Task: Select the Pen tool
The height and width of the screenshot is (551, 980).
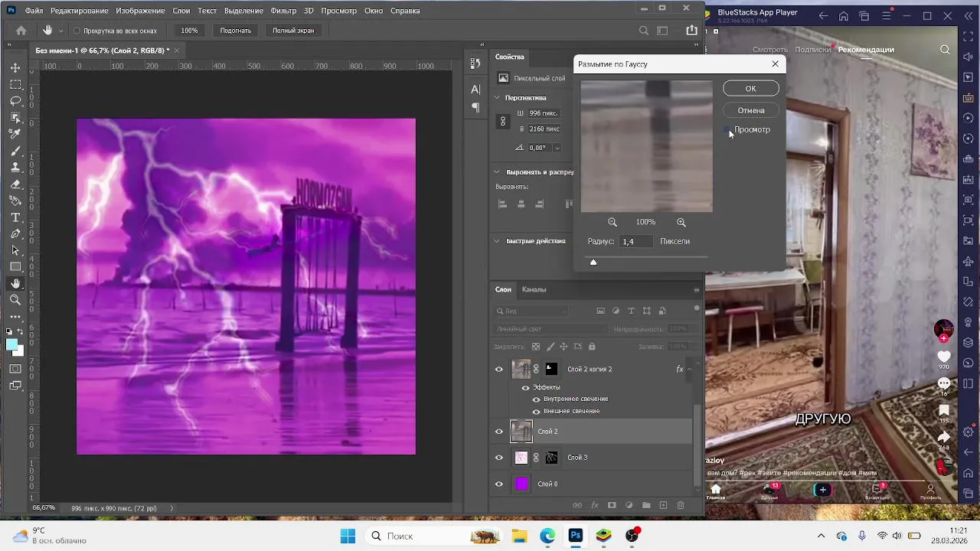Action: (15, 233)
